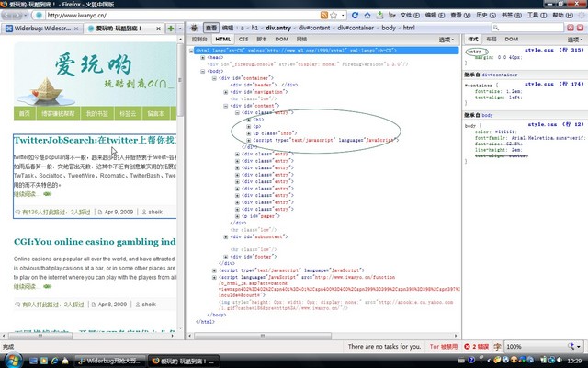Open the 布局 side panel tab
This screenshot has height=368, width=588.
492,39
